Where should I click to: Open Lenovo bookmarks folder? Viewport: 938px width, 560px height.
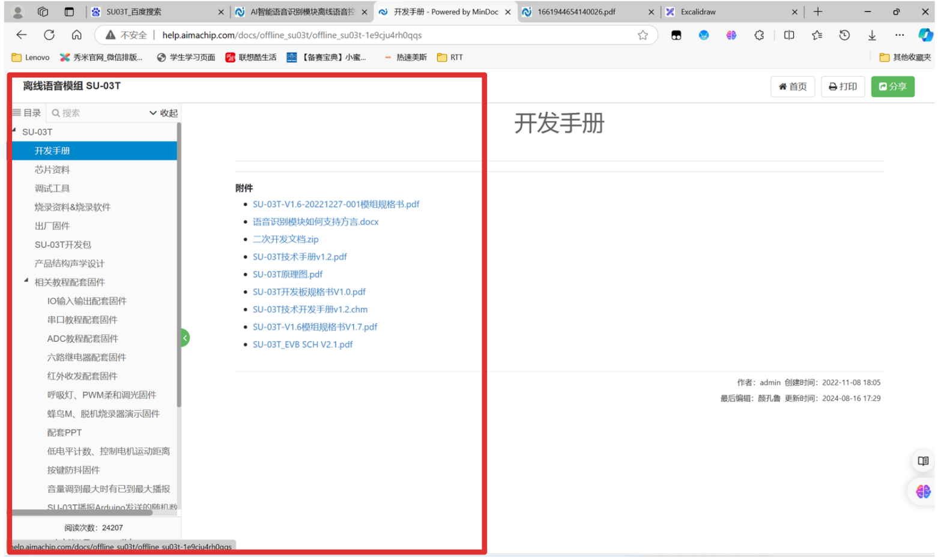coord(31,57)
